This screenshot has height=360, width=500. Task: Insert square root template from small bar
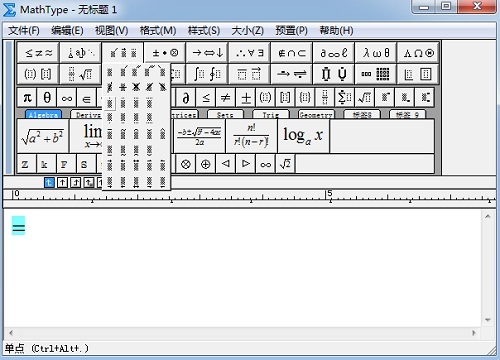tap(365, 98)
